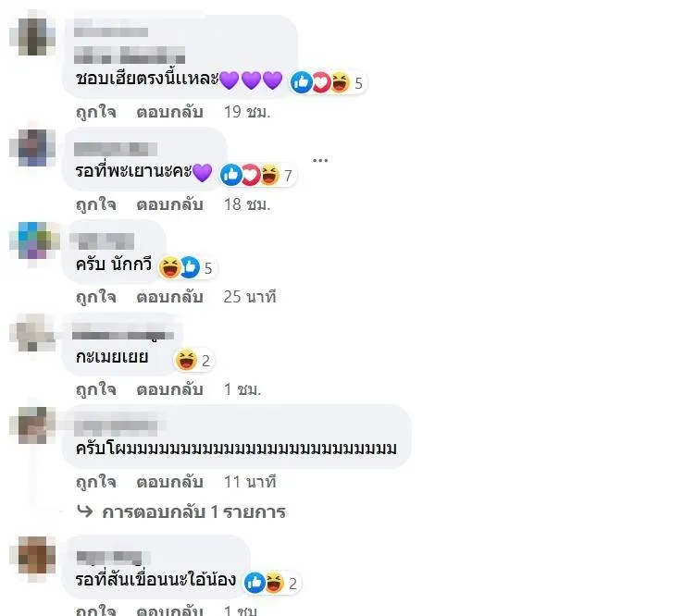Open the 11 นาที timestamp link
684x616 pixels.
250,482
